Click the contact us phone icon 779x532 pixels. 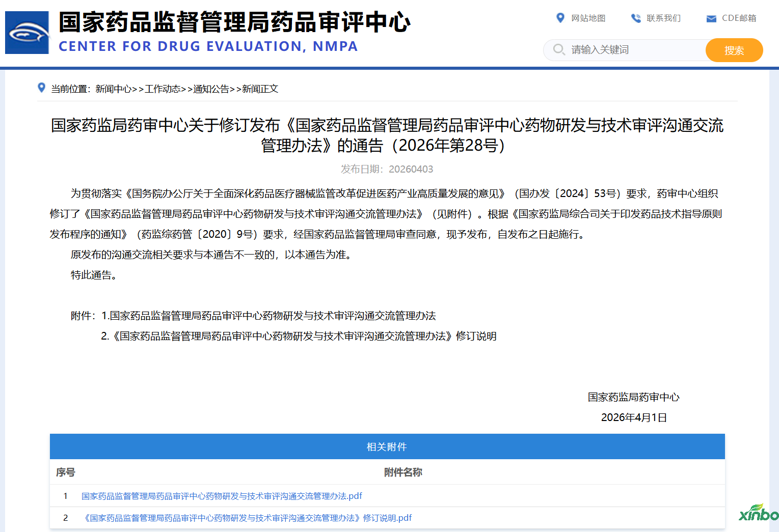tap(636, 18)
